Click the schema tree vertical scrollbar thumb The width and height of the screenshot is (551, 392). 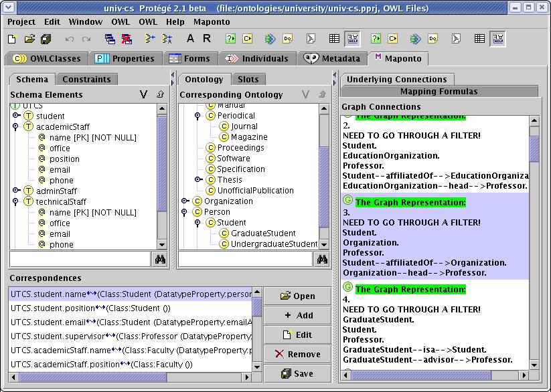pos(161,164)
